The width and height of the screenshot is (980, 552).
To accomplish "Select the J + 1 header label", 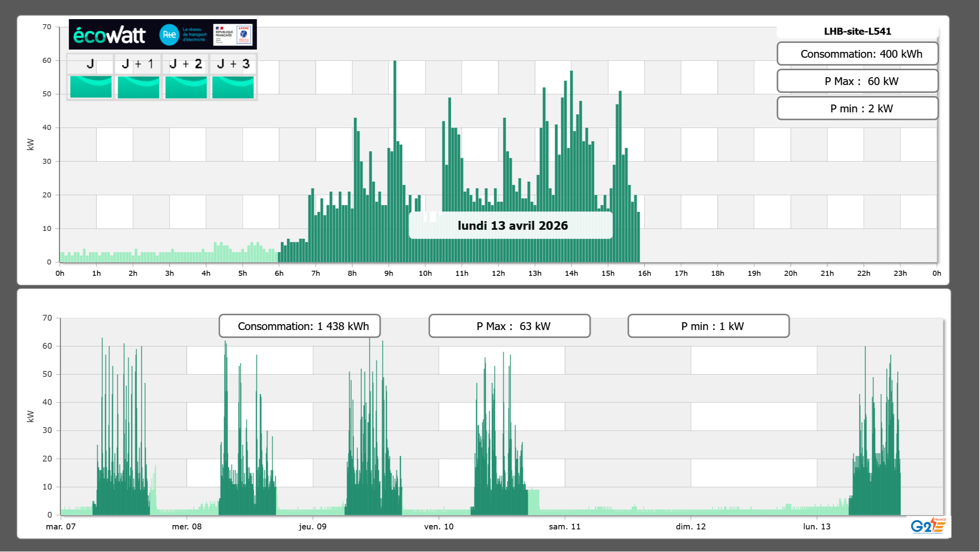I will click(x=137, y=64).
